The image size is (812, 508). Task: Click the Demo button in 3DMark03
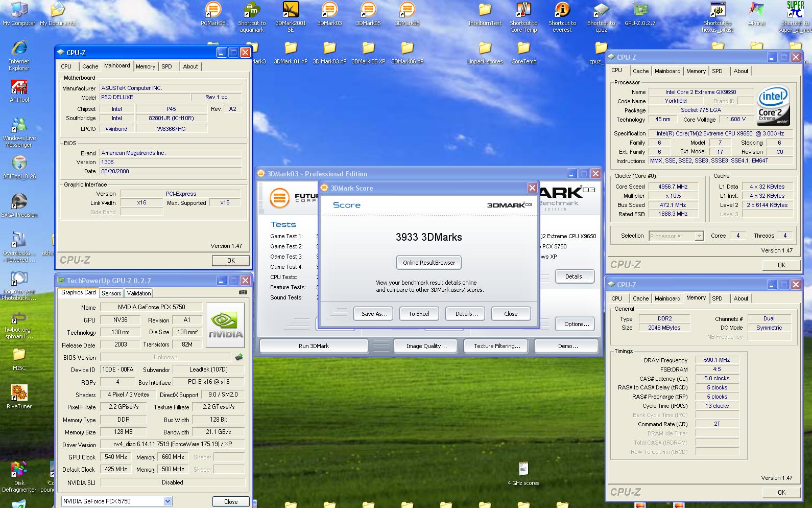566,346
